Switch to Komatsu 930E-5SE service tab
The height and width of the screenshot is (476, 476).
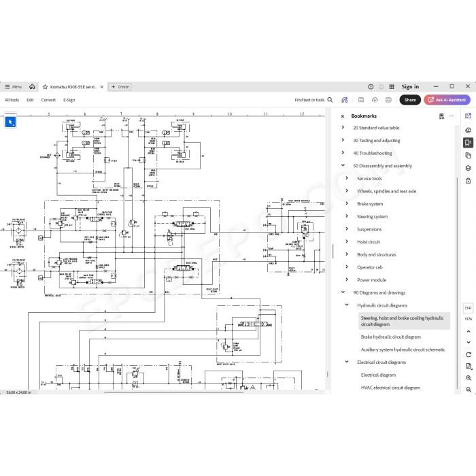[73, 87]
